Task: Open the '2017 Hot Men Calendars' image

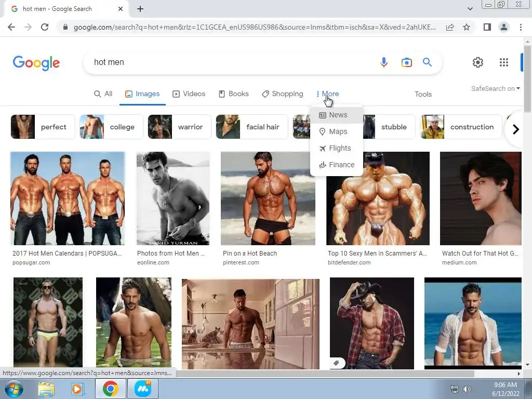Action: pos(68,198)
